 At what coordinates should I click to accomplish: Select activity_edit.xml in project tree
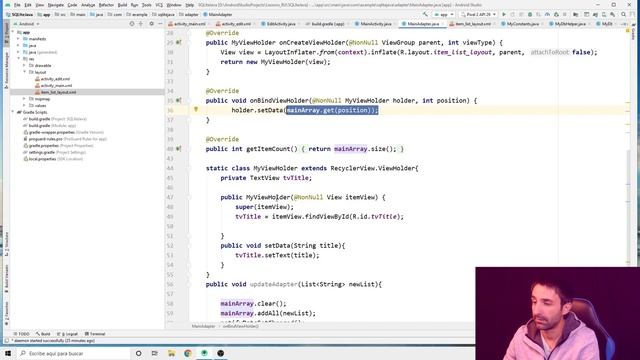[x=55, y=79]
